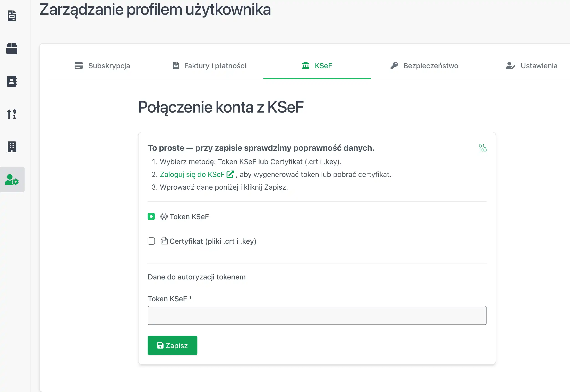Open the documents icon in the sidebar
The width and height of the screenshot is (570, 392).
pos(12,16)
